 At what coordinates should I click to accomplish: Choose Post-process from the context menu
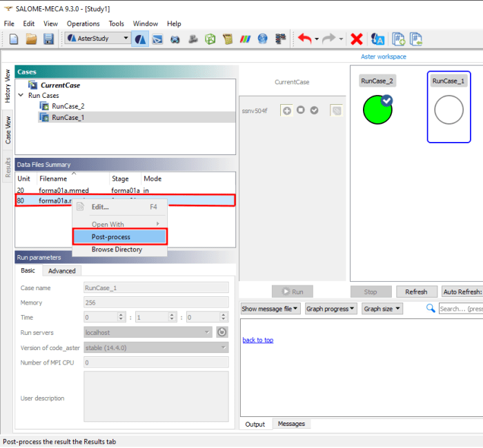[x=120, y=236]
